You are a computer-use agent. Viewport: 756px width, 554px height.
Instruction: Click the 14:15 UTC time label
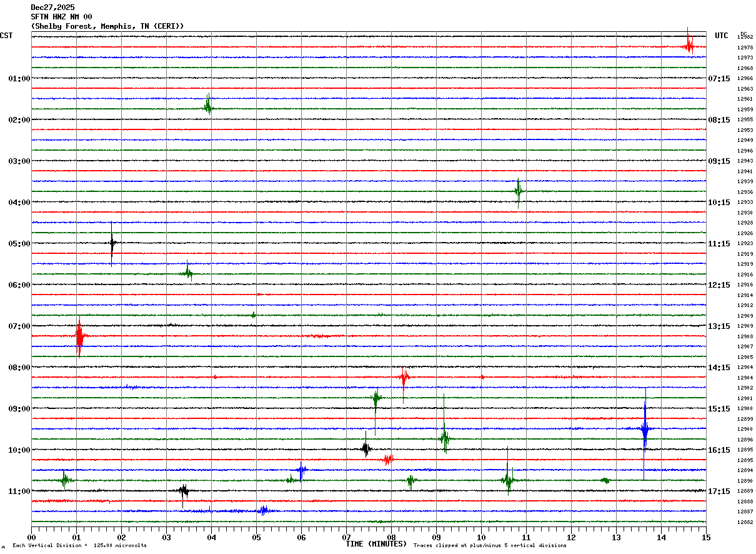tap(719, 368)
